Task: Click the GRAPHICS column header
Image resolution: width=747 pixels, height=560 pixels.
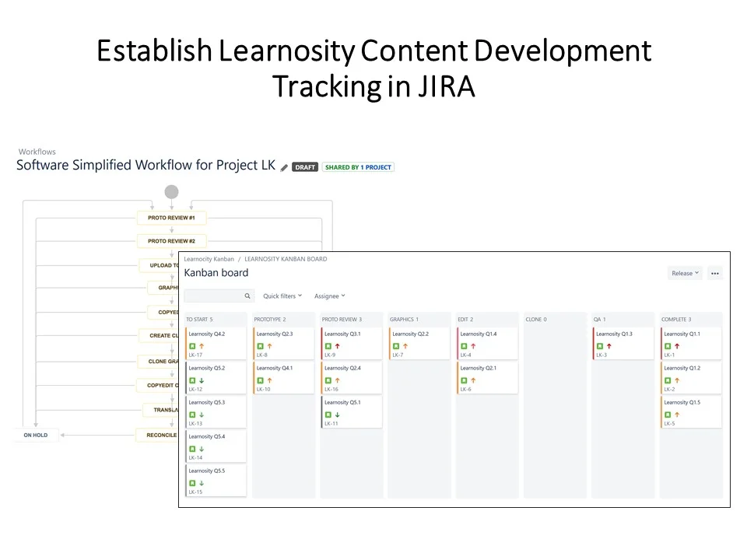Action: (x=404, y=320)
